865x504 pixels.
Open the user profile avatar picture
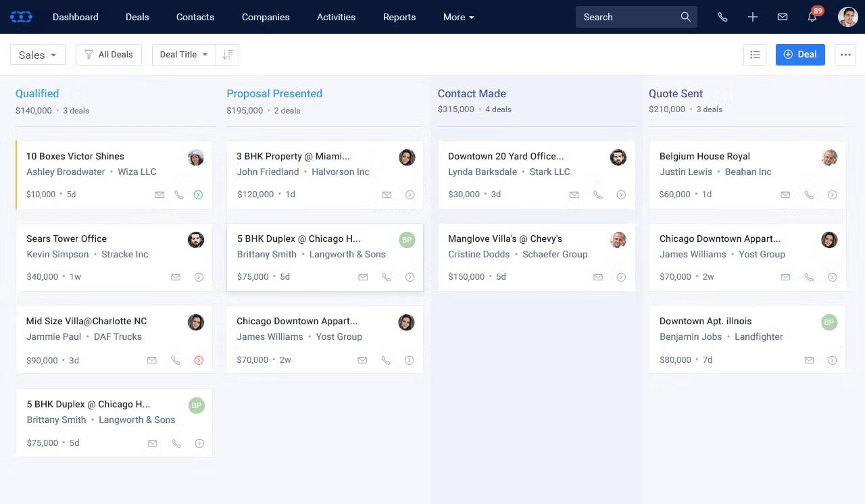[x=847, y=16]
